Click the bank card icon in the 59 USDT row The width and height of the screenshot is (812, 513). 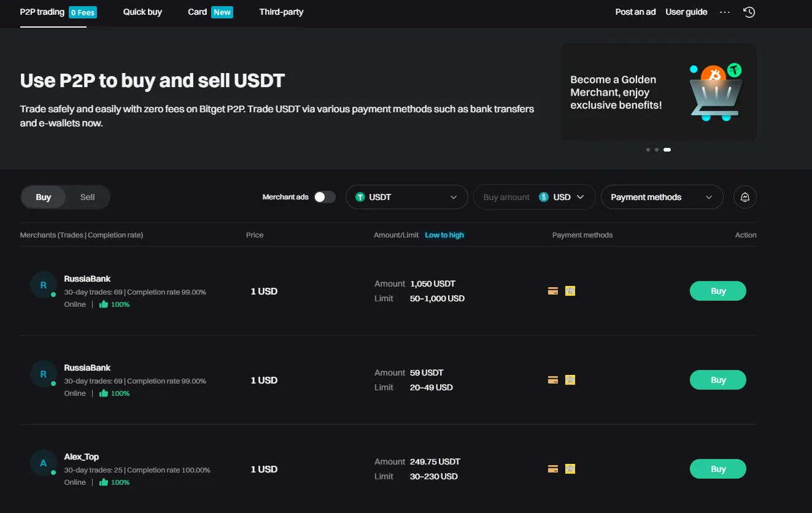coord(553,380)
